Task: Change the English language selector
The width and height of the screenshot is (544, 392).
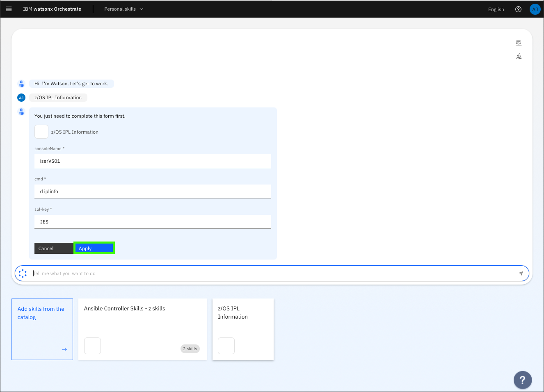Action: click(496, 9)
